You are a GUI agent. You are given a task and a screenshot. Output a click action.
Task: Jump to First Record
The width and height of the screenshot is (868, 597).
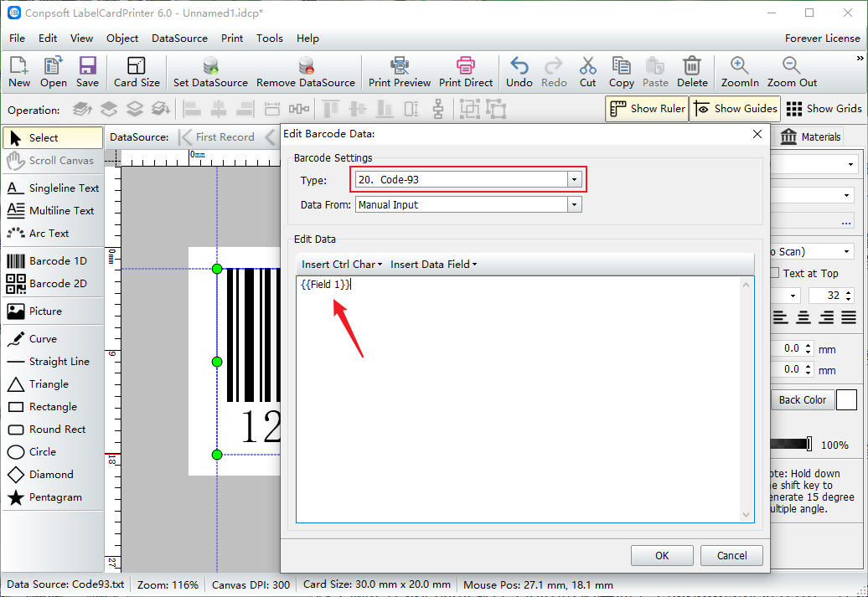217,136
